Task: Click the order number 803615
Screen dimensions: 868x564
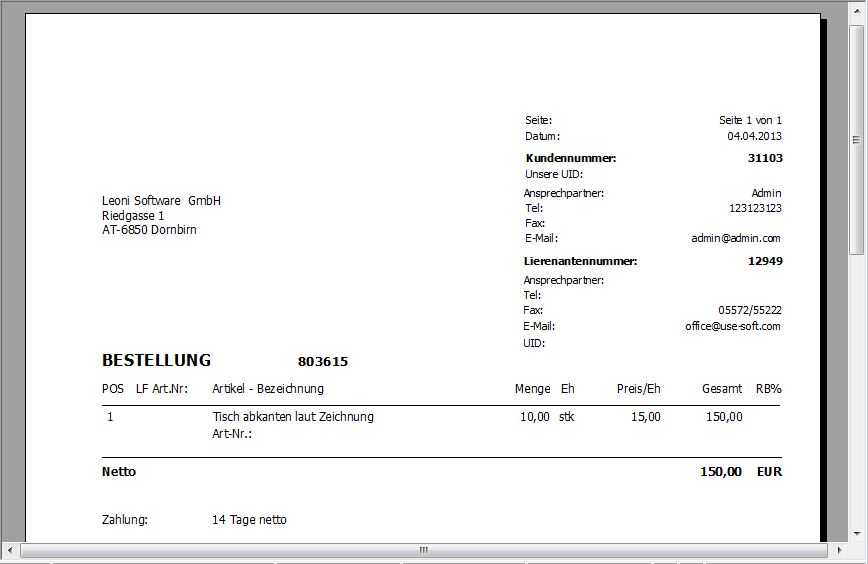Action: [322, 362]
